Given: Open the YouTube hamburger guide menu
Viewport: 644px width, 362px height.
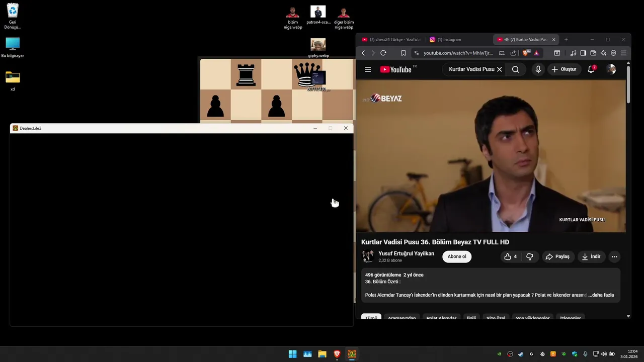Looking at the screenshot, I should (x=368, y=69).
